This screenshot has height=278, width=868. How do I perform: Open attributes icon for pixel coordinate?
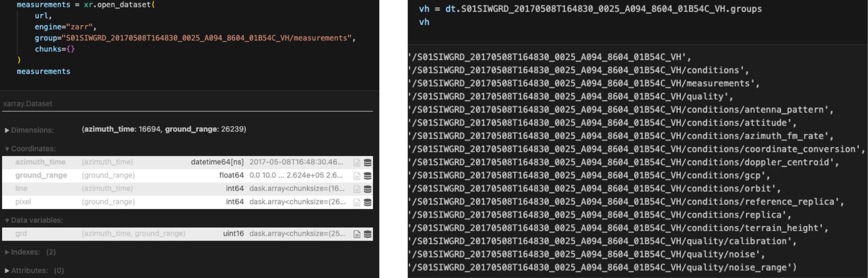[x=357, y=202]
